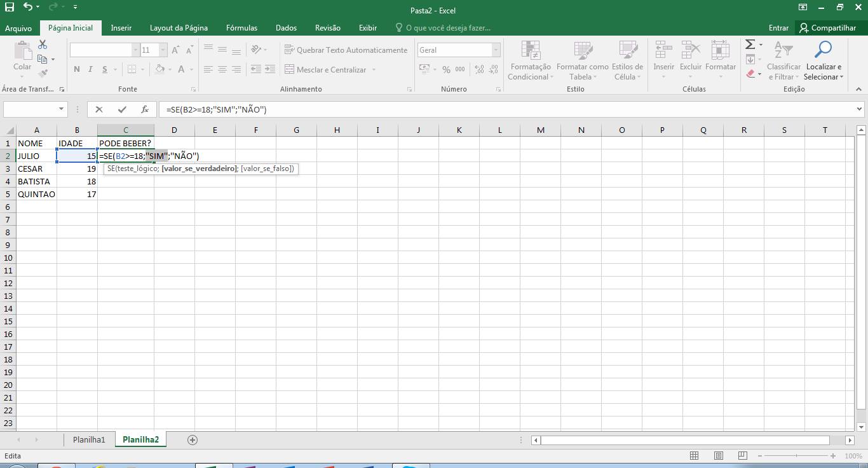Open Localizar e Selecionar menu
This screenshot has height=468, width=868.
coord(824,61)
